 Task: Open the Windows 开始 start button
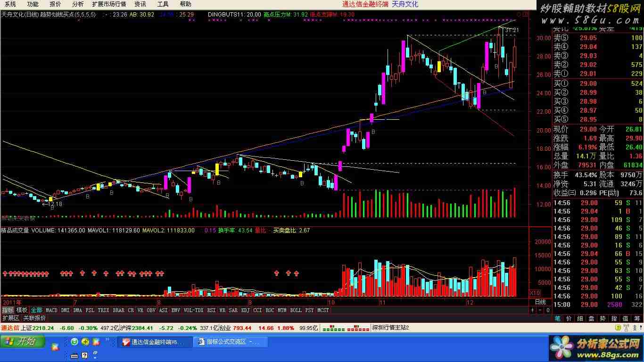coord(23,342)
